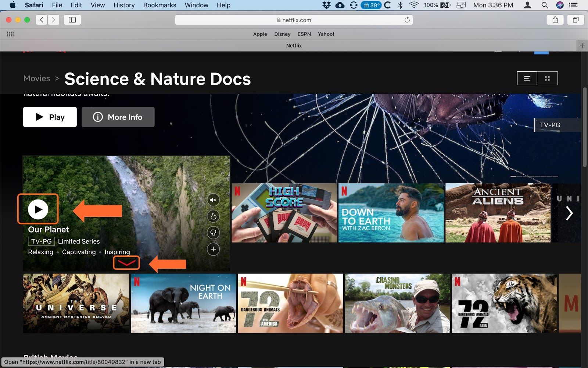This screenshot has width=588, height=368.
Task: Advance the row with the right chevron
Action: [x=569, y=213]
